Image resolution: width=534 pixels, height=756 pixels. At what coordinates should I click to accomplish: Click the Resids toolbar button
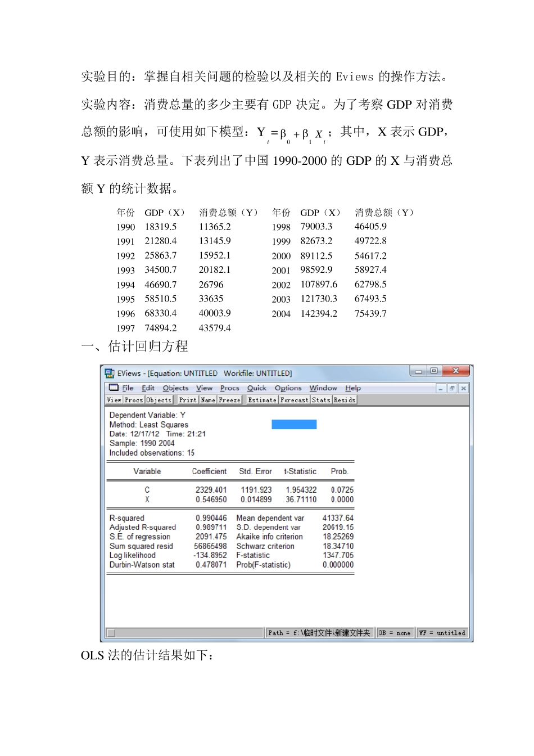pyautogui.click(x=344, y=400)
